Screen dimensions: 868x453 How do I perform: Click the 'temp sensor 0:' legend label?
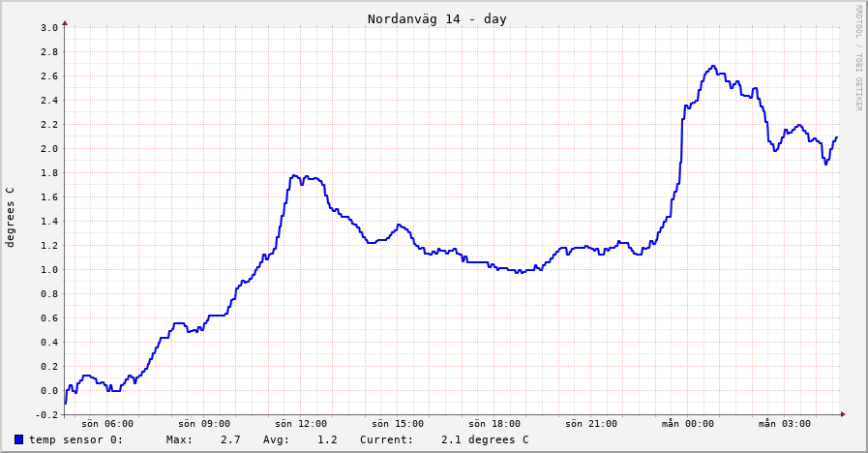[75, 439]
